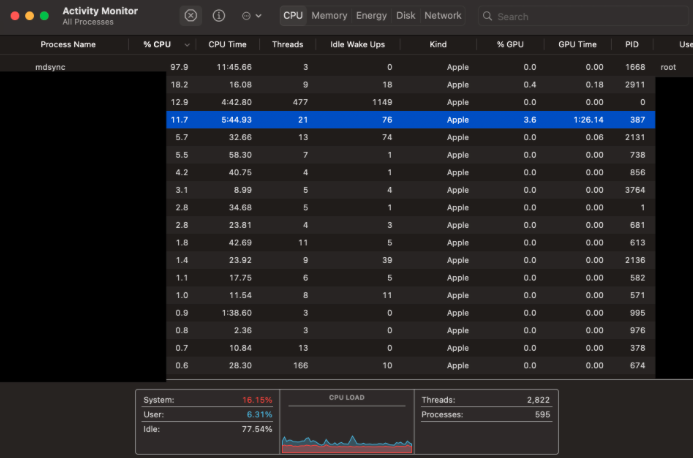Select row with CPU time 1:38.60
693x458 pixels.
(x=411, y=313)
